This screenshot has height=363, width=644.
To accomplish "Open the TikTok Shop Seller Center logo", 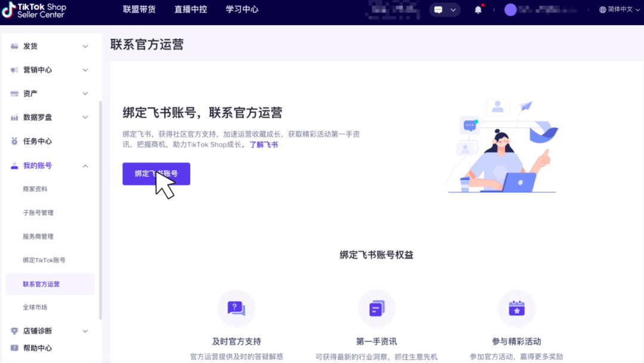I will pos(36,12).
